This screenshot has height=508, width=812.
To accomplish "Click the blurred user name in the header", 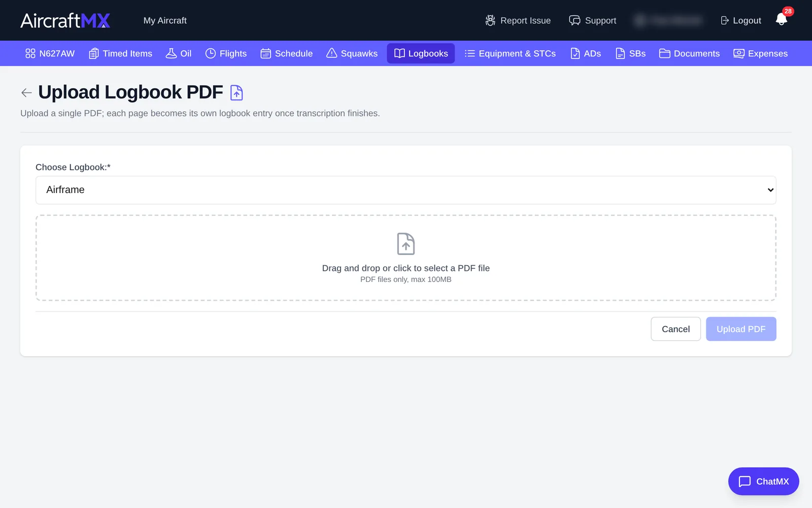I will coord(668,20).
